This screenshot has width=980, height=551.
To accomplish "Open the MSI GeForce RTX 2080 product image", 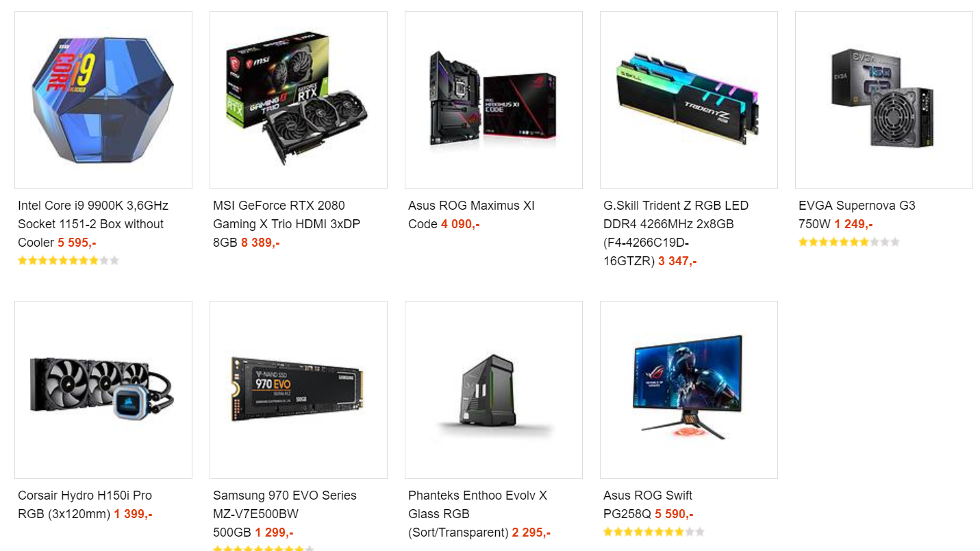I will (299, 100).
